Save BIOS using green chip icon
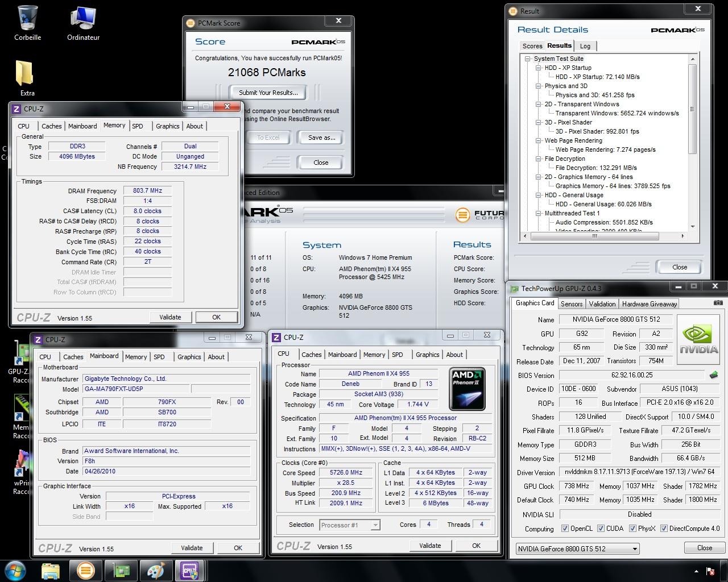 [x=714, y=375]
